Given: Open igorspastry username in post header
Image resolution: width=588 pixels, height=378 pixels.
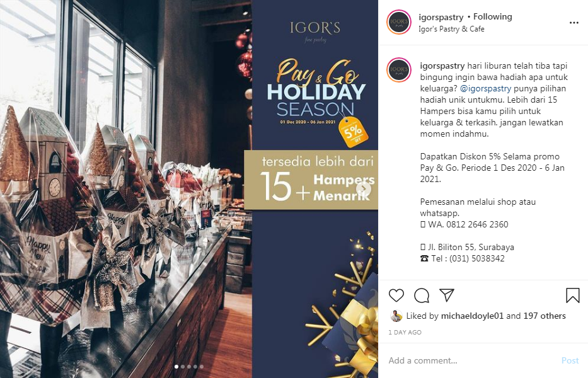Looking at the screenshot, I should click(441, 17).
